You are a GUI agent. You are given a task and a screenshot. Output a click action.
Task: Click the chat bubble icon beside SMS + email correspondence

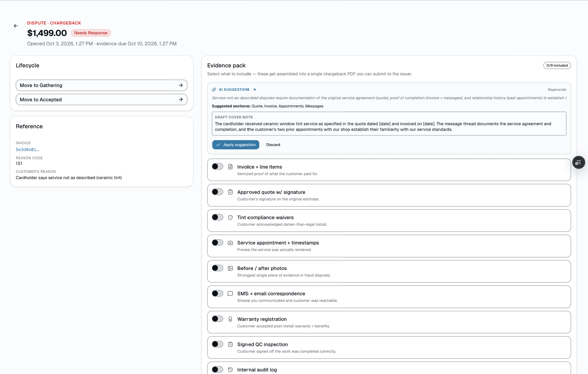[x=230, y=294]
